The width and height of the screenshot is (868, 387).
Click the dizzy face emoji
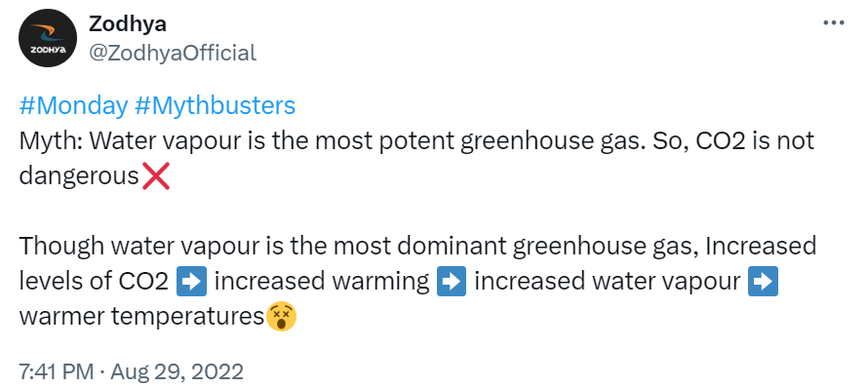click(x=282, y=317)
